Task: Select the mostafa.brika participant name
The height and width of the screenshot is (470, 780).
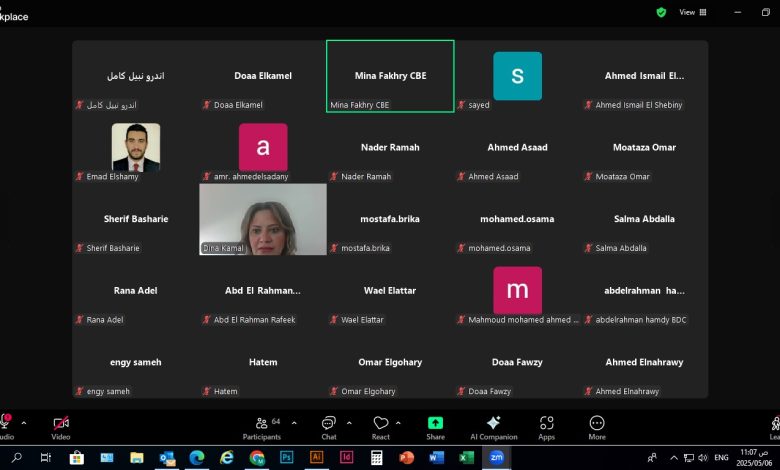Action: click(390, 219)
